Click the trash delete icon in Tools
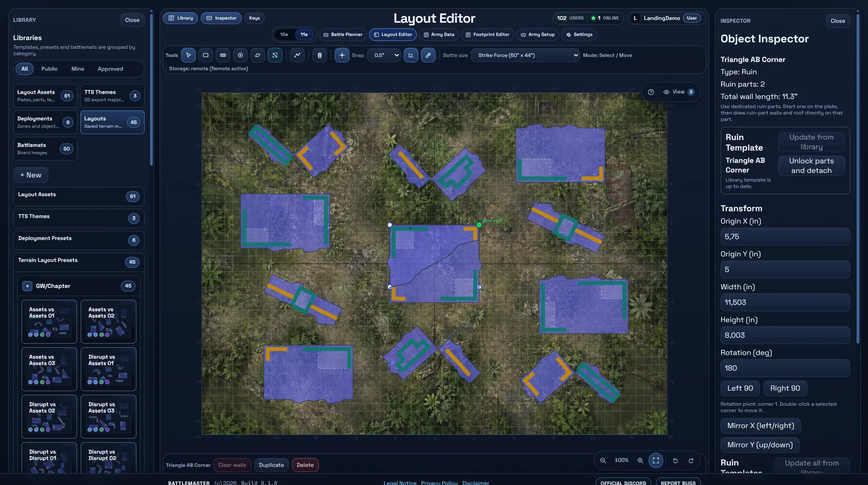The height and width of the screenshot is (485, 868). 320,55
